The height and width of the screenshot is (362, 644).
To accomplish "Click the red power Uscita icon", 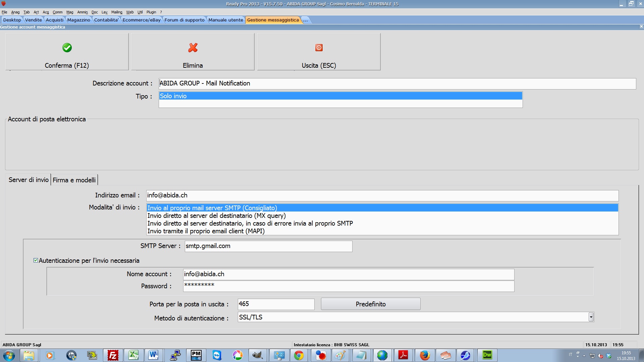I will pyautogui.click(x=319, y=48).
